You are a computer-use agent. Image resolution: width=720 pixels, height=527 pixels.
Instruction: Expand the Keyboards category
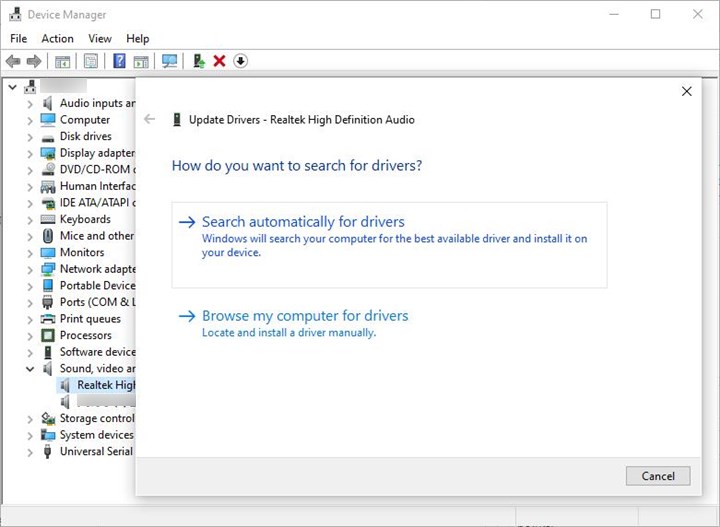tap(30, 219)
